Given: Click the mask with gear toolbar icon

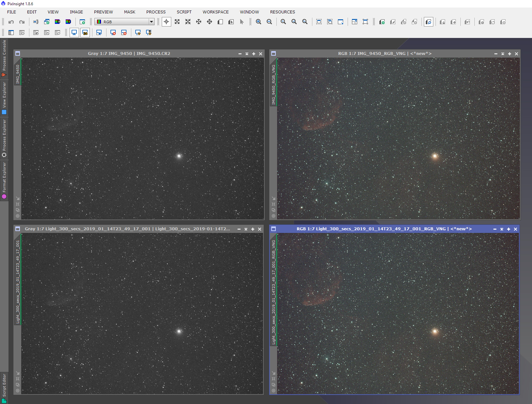Looking at the screenshot, I should (x=481, y=22).
